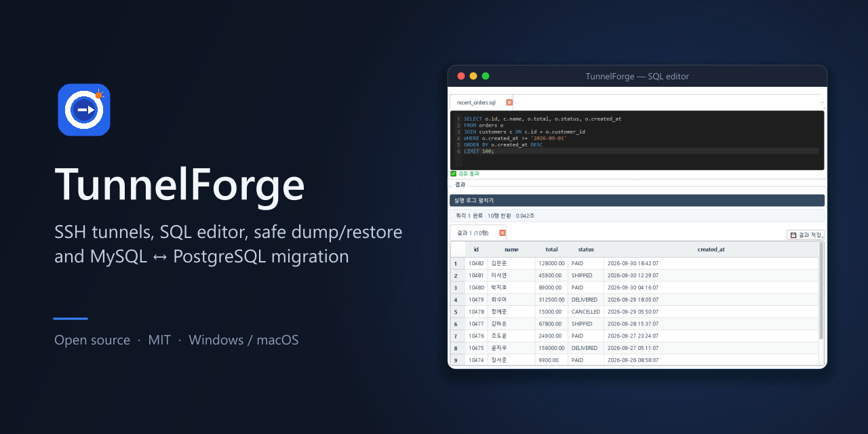The width and height of the screenshot is (868, 434).
Task: Select the name cell 김민준
Action: pyautogui.click(x=511, y=263)
